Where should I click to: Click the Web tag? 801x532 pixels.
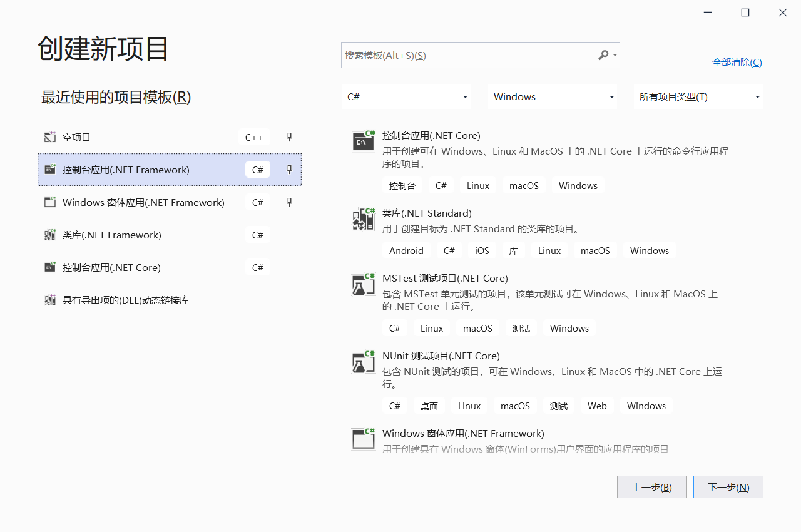click(597, 406)
